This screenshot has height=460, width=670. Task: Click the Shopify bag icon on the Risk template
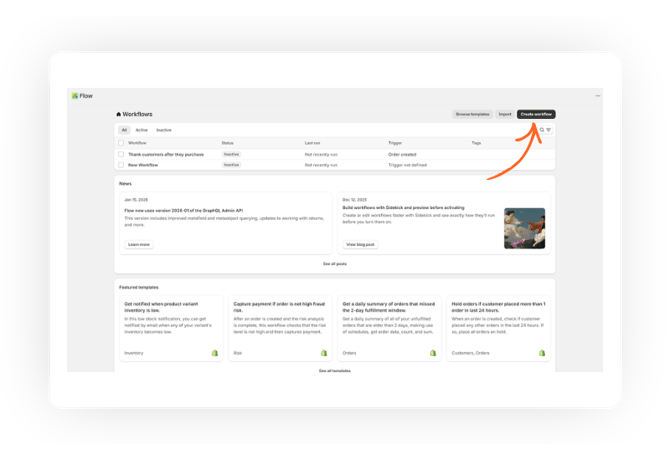(323, 353)
